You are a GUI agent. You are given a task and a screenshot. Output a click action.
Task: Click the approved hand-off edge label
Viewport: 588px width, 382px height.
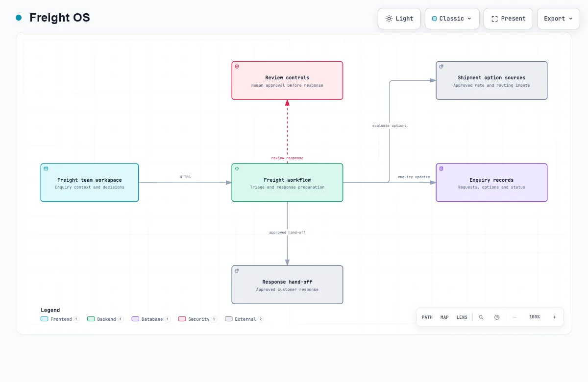(287, 232)
